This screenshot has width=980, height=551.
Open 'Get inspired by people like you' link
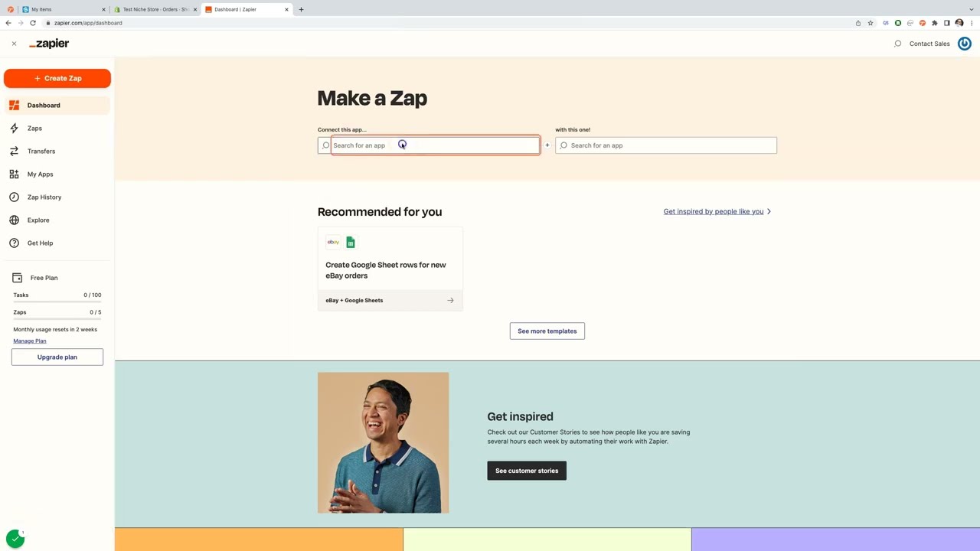point(714,211)
